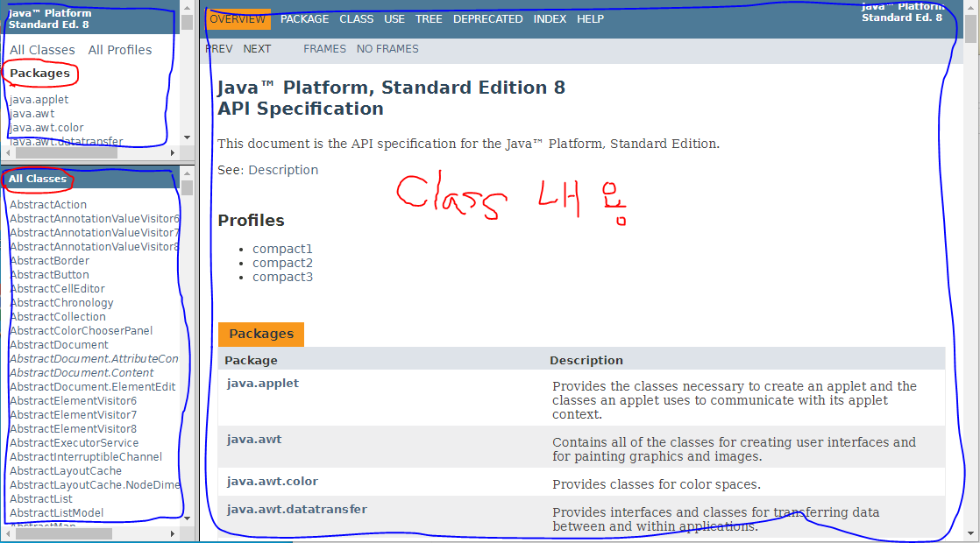Screen dimensions: 980x543
Task: Choose java.applet in the package list frame
Action: tap(39, 99)
